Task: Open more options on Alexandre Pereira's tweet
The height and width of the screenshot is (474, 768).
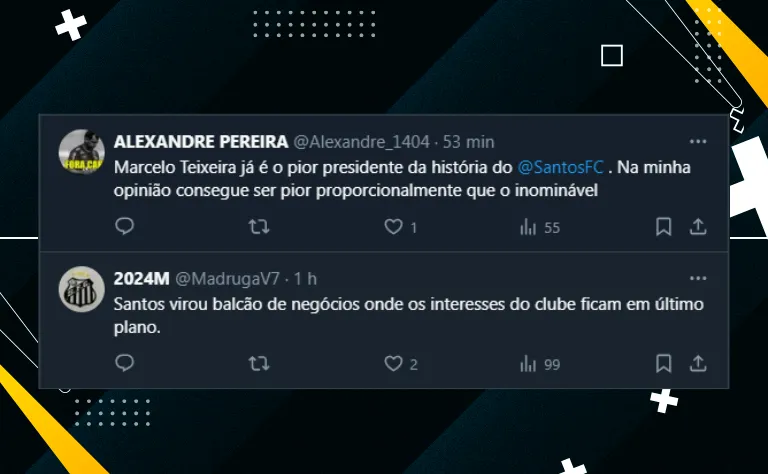Action: (x=698, y=142)
